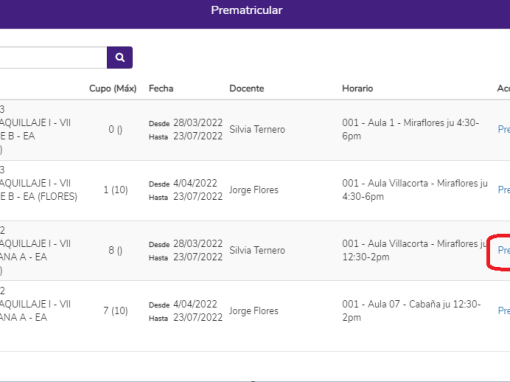Click cupo value 7 (10)
The image size is (510, 382).
point(115,311)
